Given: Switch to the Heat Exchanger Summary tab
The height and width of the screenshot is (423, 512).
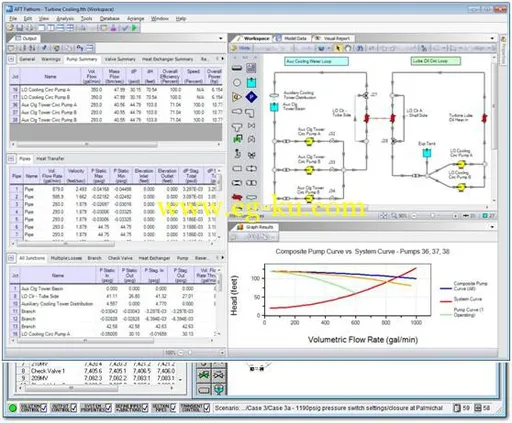Looking at the screenshot, I should [x=167, y=59].
